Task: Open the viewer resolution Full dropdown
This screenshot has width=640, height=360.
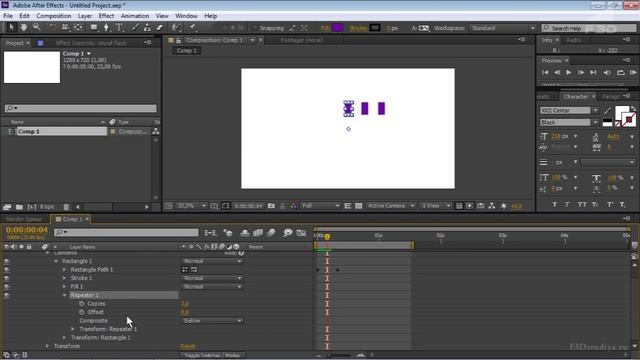Action: [320, 206]
